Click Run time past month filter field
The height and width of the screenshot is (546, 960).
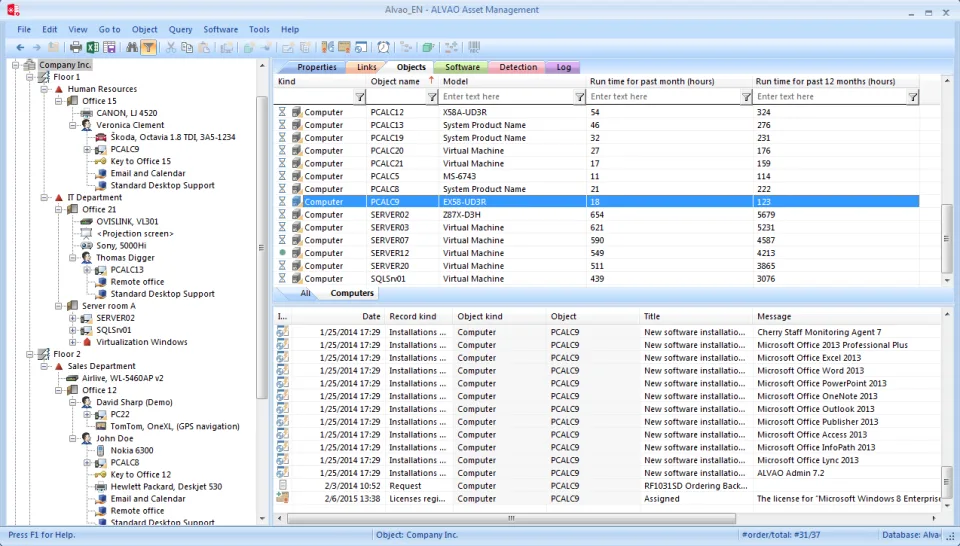[x=664, y=97]
